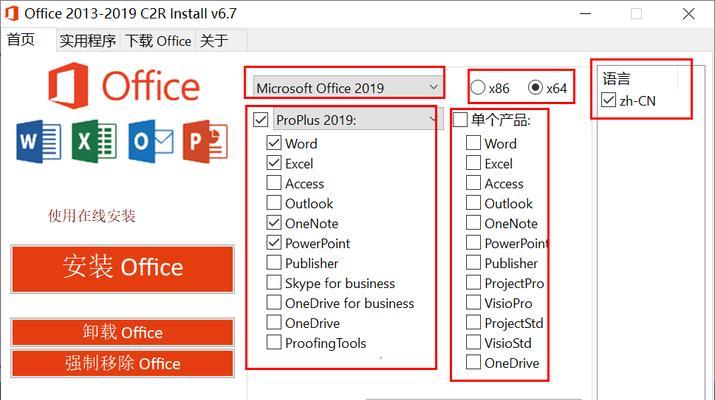
Task: Check Outlook in the ProPlus list
Action: point(274,203)
